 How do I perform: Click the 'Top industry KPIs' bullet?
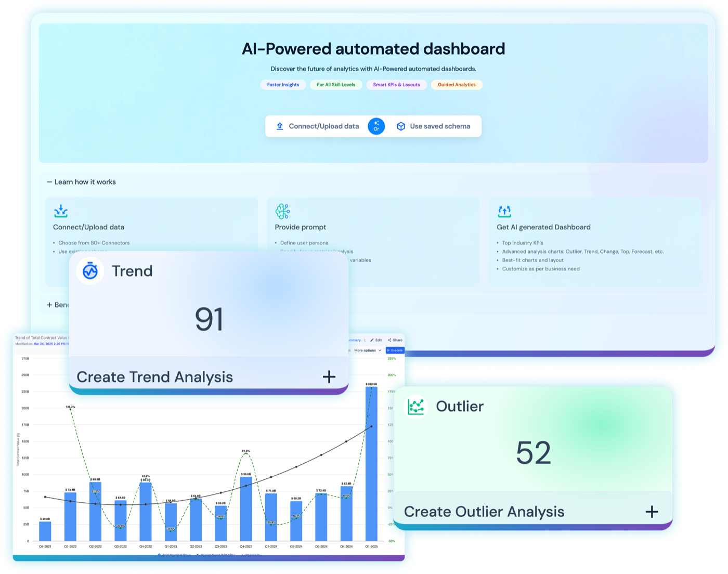tap(523, 243)
